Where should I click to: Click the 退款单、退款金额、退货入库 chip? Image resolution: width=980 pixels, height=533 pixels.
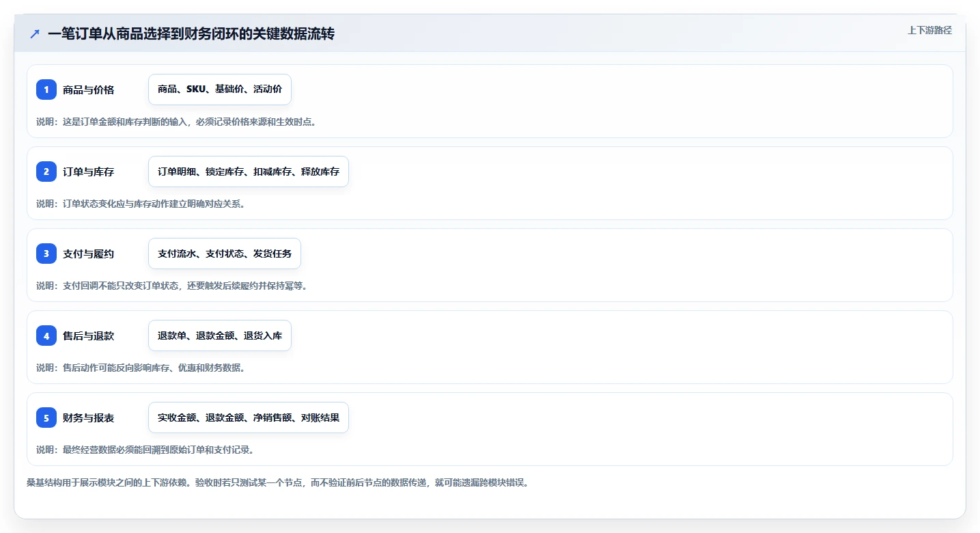click(x=220, y=336)
